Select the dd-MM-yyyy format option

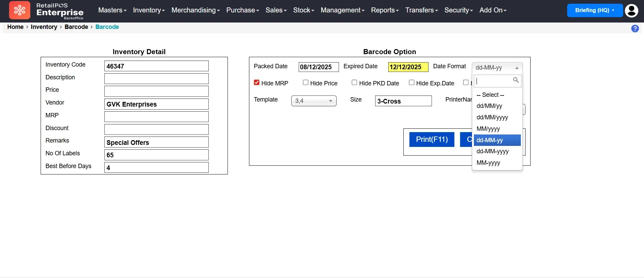(x=492, y=151)
